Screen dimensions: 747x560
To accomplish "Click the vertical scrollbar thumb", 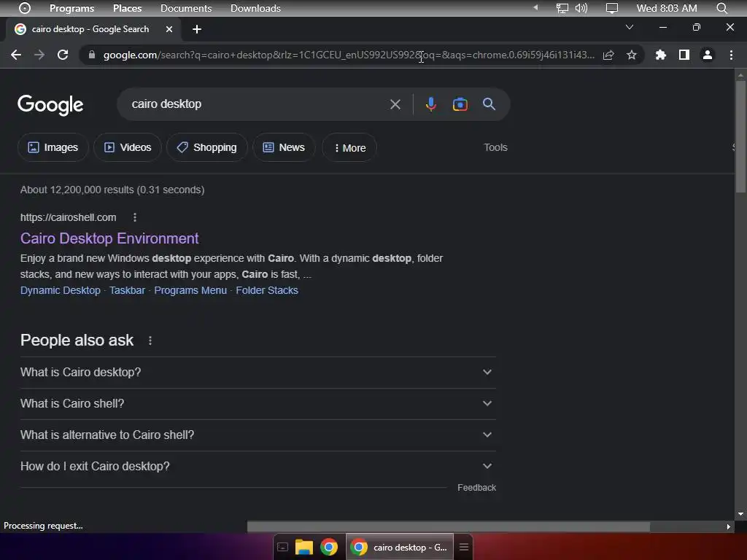I will (740, 136).
